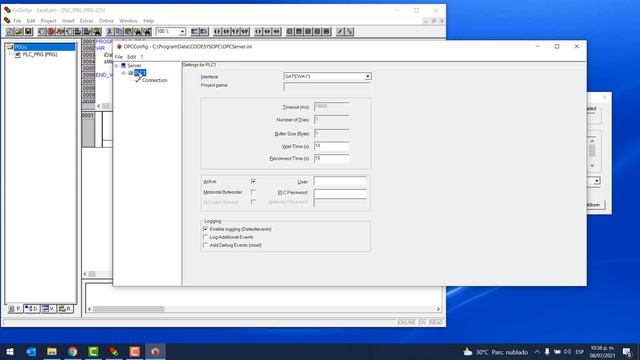Click the ONLINE status bar indicator
The width and height of the screenshot is (640, 360).
click(407, 322)
